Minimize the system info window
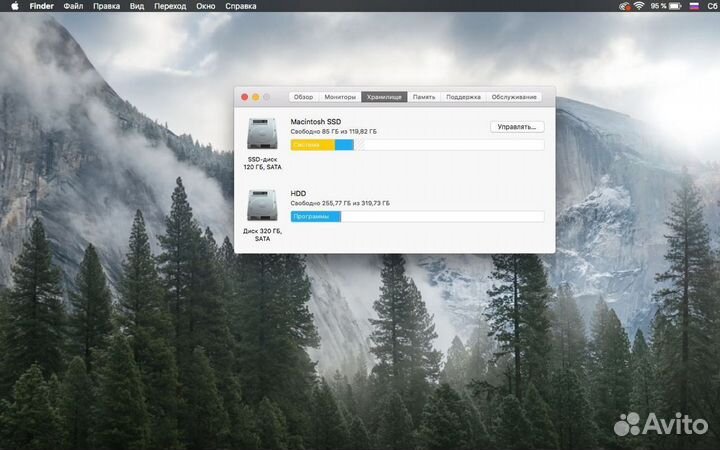The height and width of the screenshot is (450, 720). click(x=255, y=97)
